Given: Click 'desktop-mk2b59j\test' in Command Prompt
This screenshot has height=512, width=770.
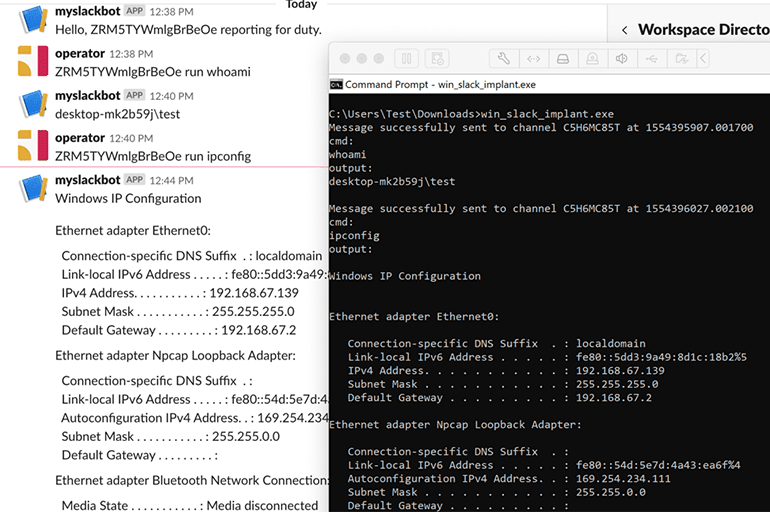Looking at the screenshot, I should pos(392,182).
